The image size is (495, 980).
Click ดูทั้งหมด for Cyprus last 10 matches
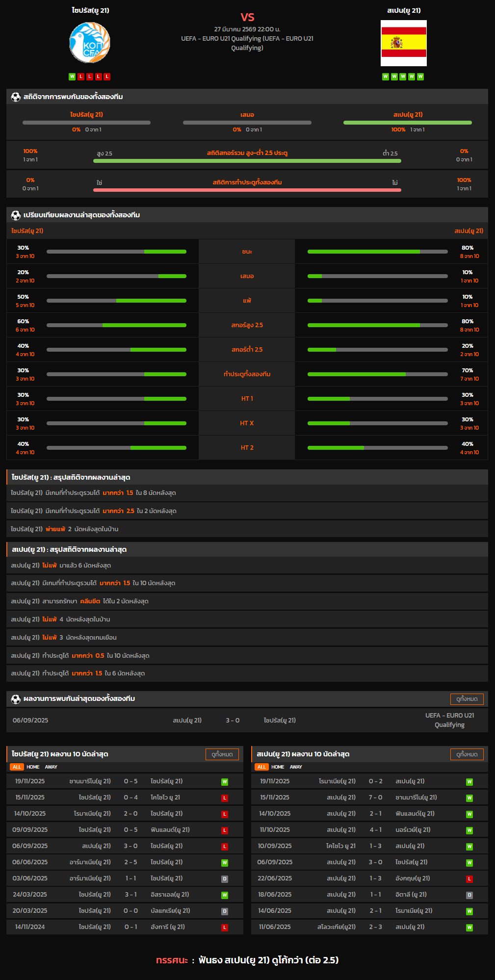[222, 754]
